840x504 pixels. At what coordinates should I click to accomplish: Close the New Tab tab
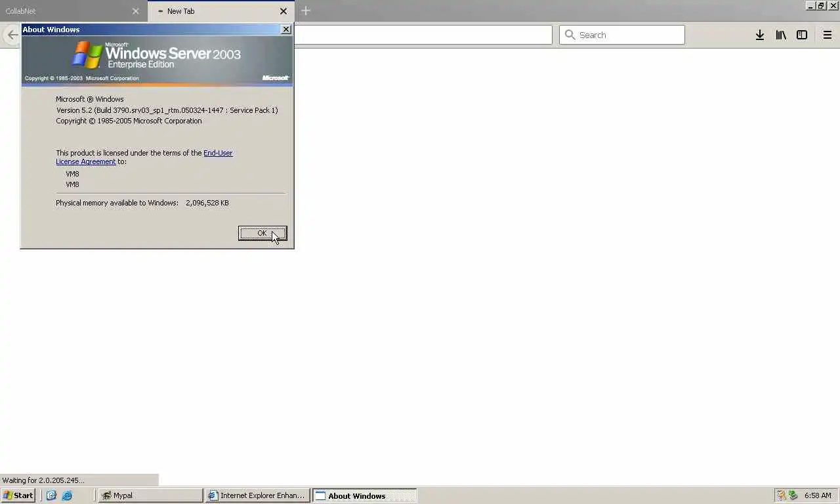[283, 11]
